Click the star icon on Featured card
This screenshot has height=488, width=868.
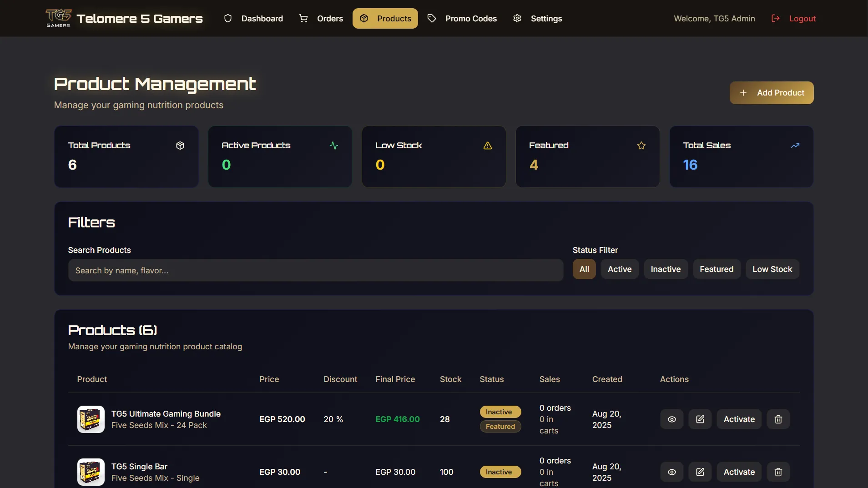(x=641, y=146)
